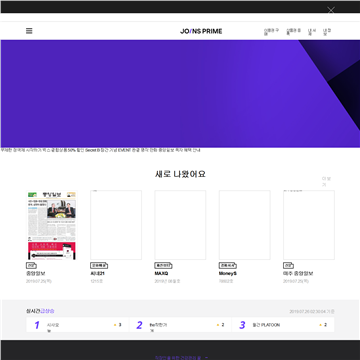Open the MoneyS magazine title link
The height and width of the screenshot is (360, 360).
(x=228, y=273)
